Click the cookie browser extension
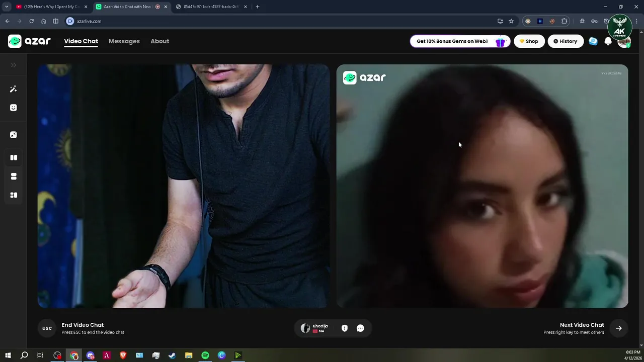Screen dimensions: 644x362 pos(552,21)
